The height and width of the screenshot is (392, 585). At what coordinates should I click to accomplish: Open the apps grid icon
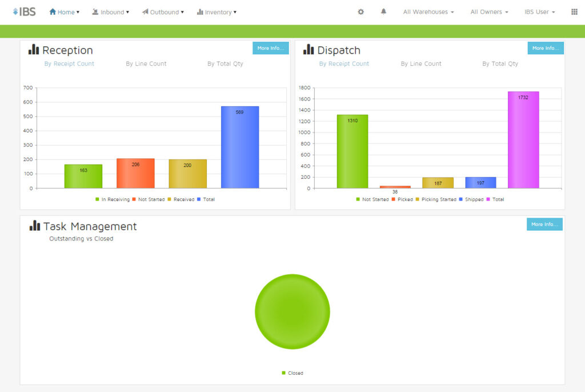pyautogui.click(x=574, y=12)
